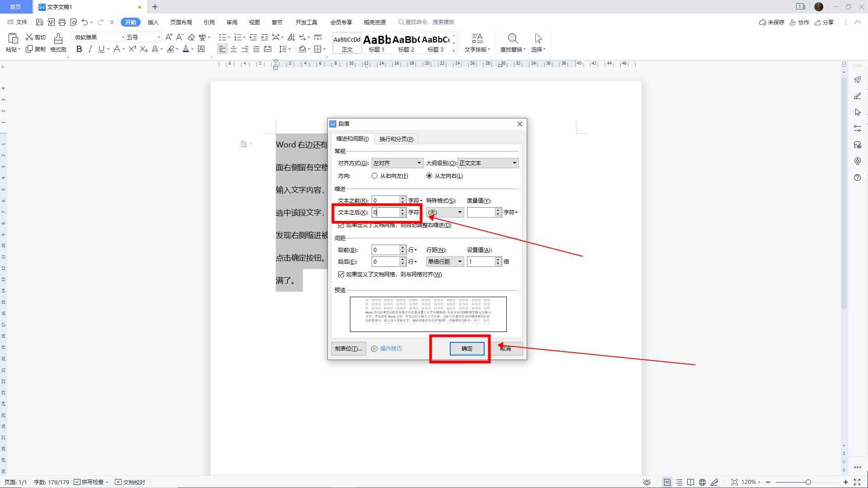Toggle bold formatting
Viewport: 868px width, 488px height.
coord(79,49)
